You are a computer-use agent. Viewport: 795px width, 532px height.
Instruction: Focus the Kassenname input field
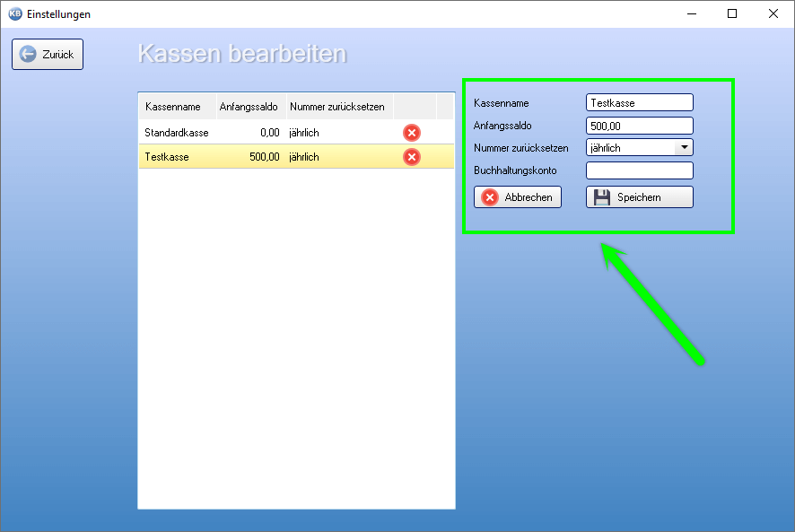[640, 103]
